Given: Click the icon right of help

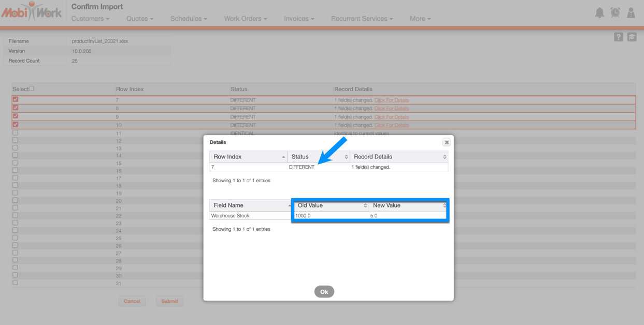Looking at the screenshot, I should [x=632, y=37].
